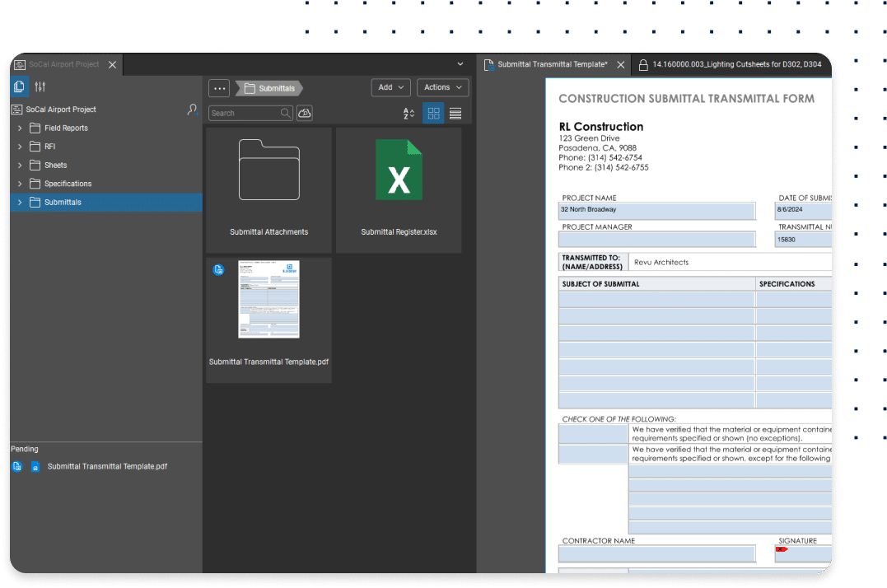887x588 pixels.
Task: Click the Contractor Name field
Action: pyautogui.click(x=656, y=554)
